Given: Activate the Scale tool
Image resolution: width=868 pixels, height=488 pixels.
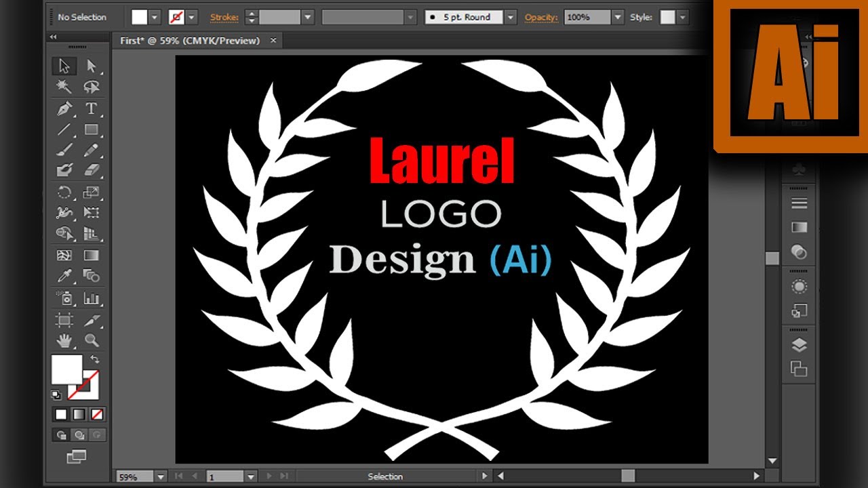Looking at the screenshot, I should pyautogui.click(x=92, y=192).
